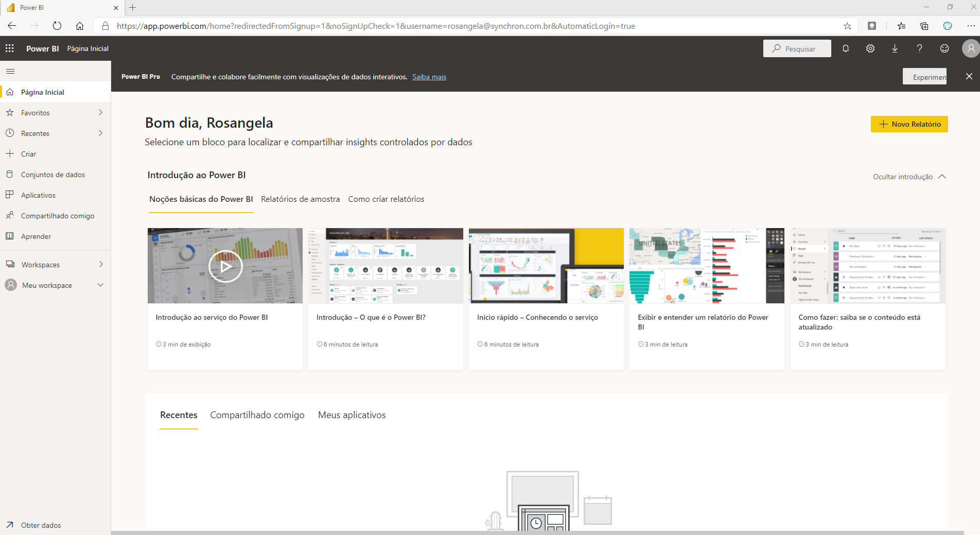Click the browser home icon
Screen dimensions: 980x535
click(x=80, y=26)
